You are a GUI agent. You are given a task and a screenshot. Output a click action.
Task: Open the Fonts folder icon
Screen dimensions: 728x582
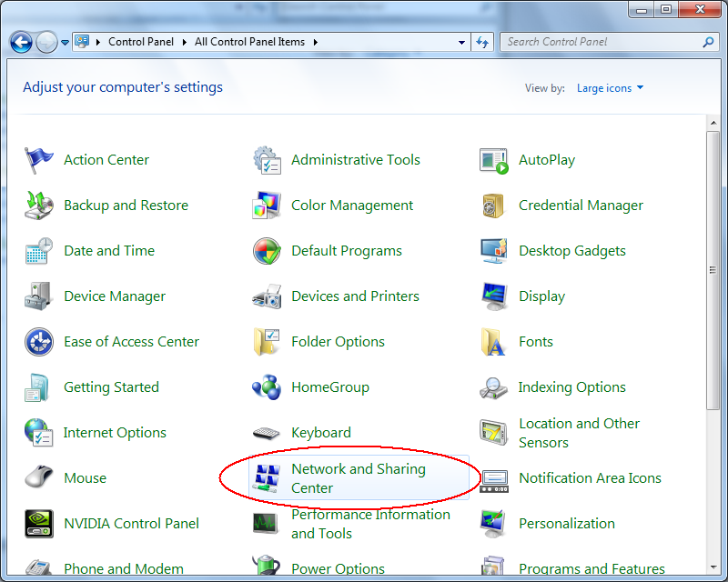tap(493, 342)
